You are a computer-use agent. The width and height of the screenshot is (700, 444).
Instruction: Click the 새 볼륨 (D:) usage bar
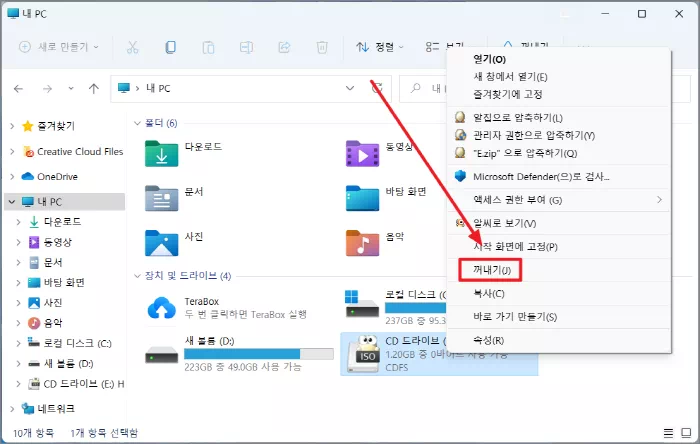[258, 354]
